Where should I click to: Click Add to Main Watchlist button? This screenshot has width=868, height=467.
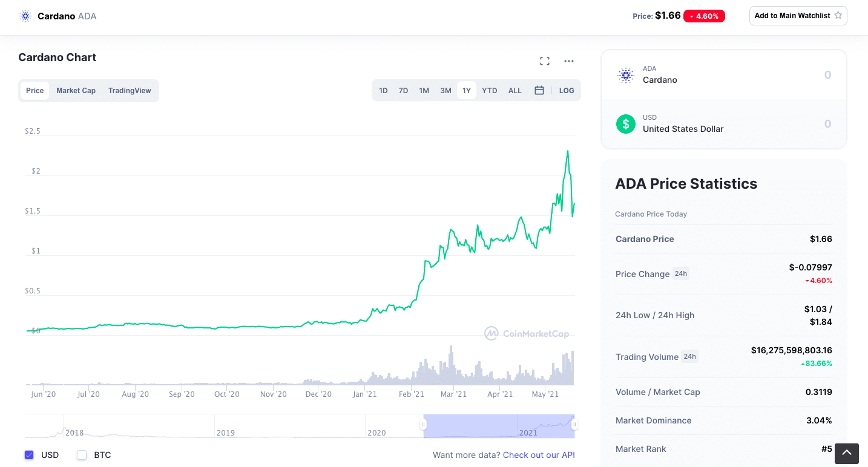798,16
